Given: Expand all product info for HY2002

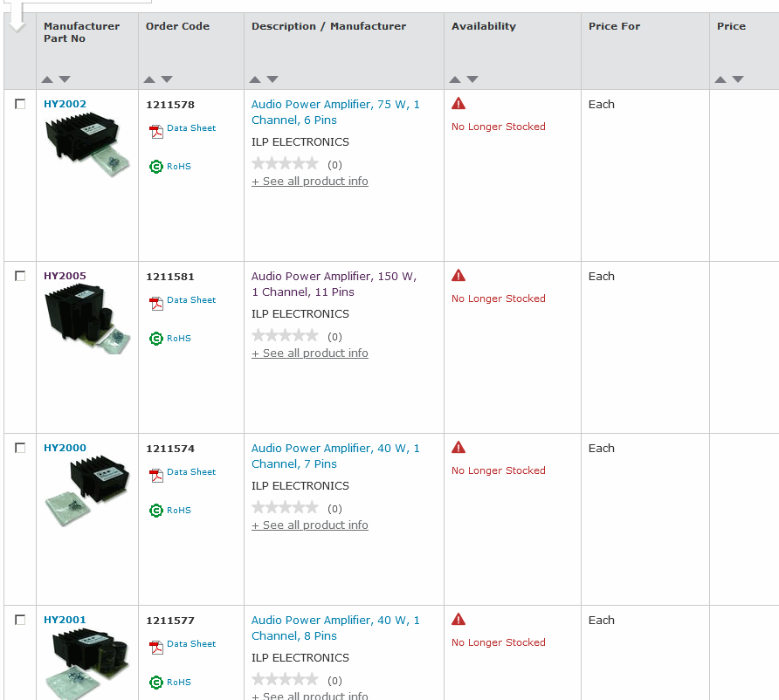Looking at the screenshot, I should pos(309,182).
